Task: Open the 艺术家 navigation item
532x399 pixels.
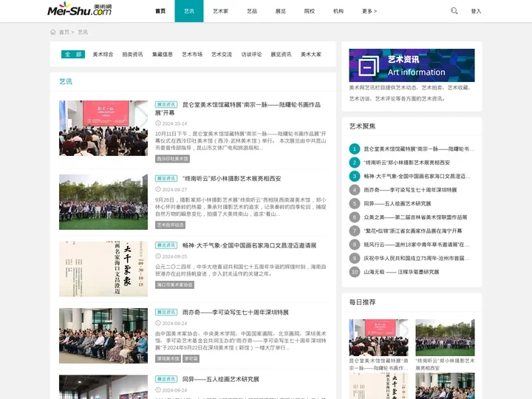Action: 220,11
